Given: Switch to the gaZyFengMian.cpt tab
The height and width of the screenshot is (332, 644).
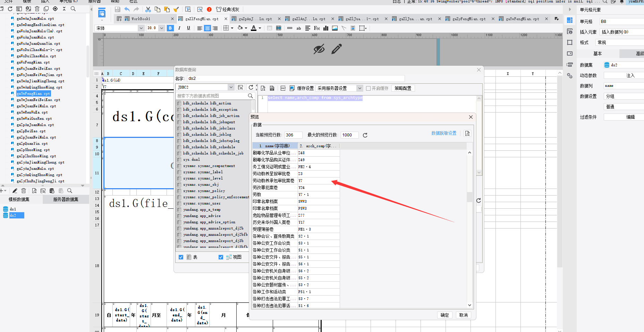Looking at the screenshot, I should click(x=469, y=19).
